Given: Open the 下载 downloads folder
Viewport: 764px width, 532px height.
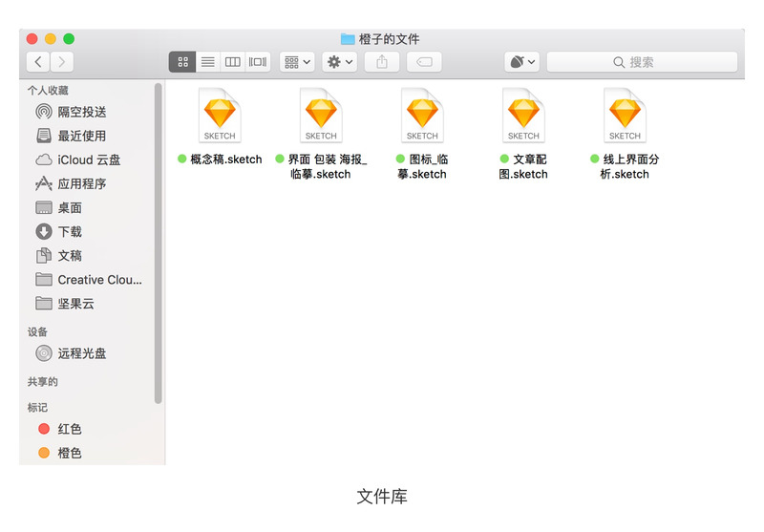Looking at the screenshot, I should 58,231.
